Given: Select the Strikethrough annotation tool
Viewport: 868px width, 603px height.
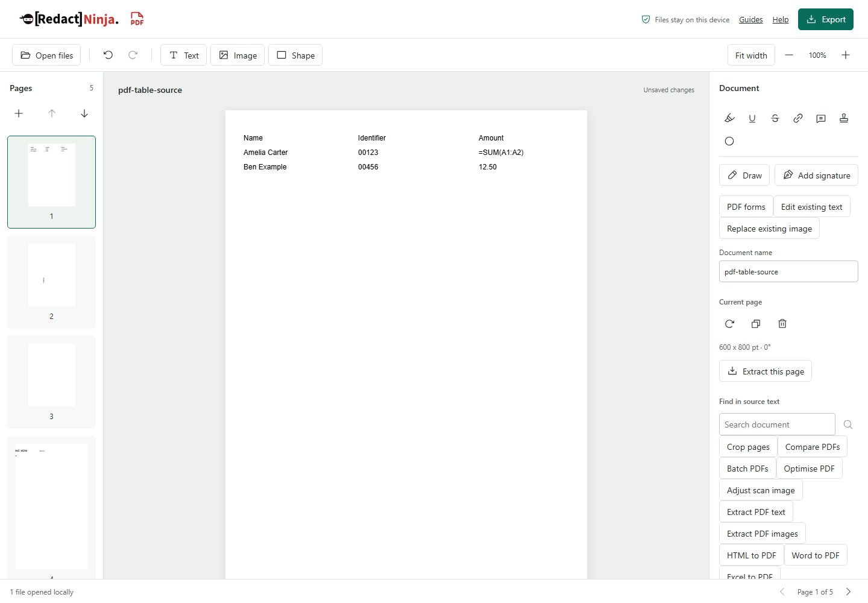Looking at the screenshot, I should tap(775, 118).
